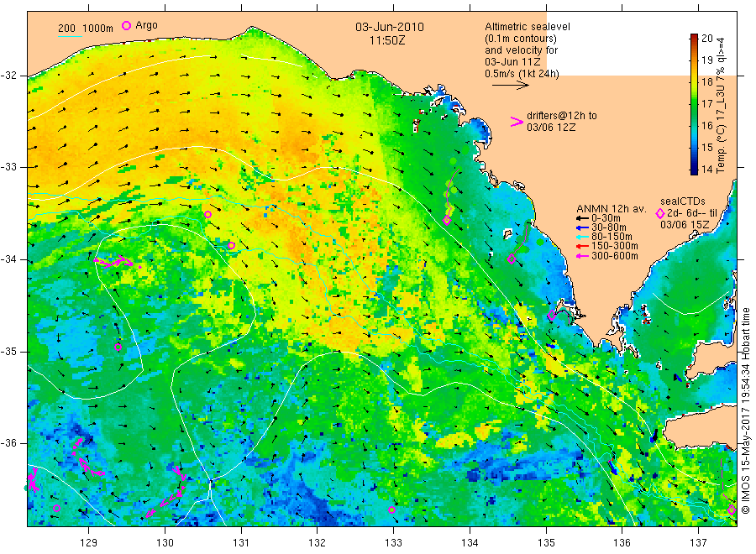Select the seal CTD diamond at bottom-right map corner
Viewport: 756px width, 554px height.
(x=732, y=510)
